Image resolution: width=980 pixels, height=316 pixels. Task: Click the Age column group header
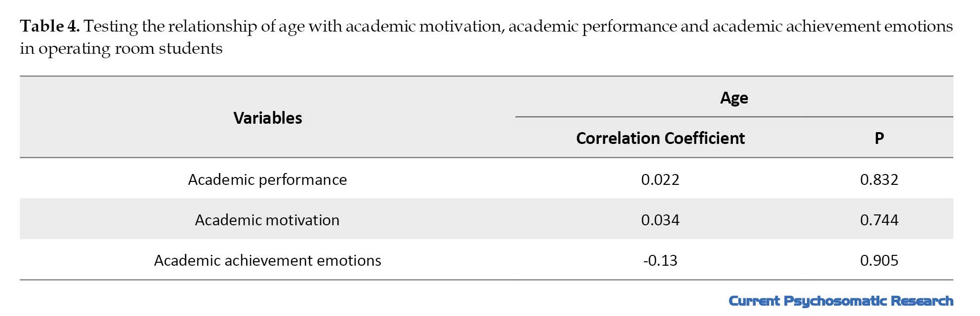tap(734, 98)
